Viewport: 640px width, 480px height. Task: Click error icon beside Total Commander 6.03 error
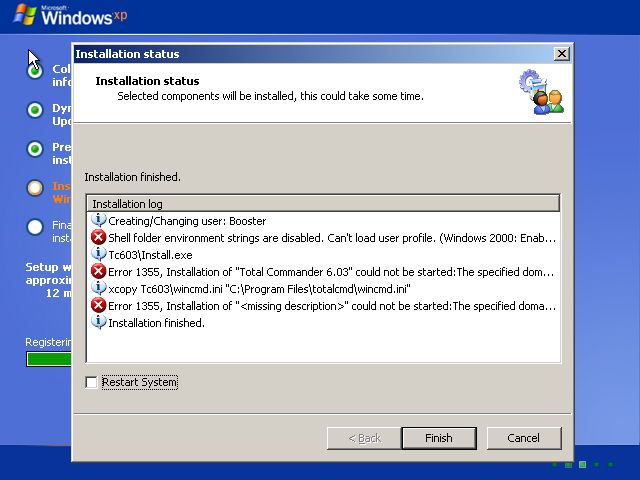click(98, 271)
